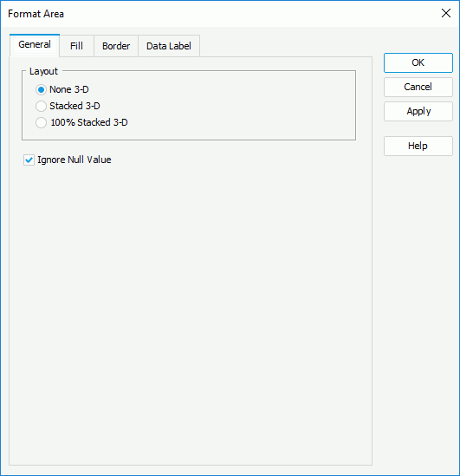Confirm with the OK button

click(x=418, y=62)
